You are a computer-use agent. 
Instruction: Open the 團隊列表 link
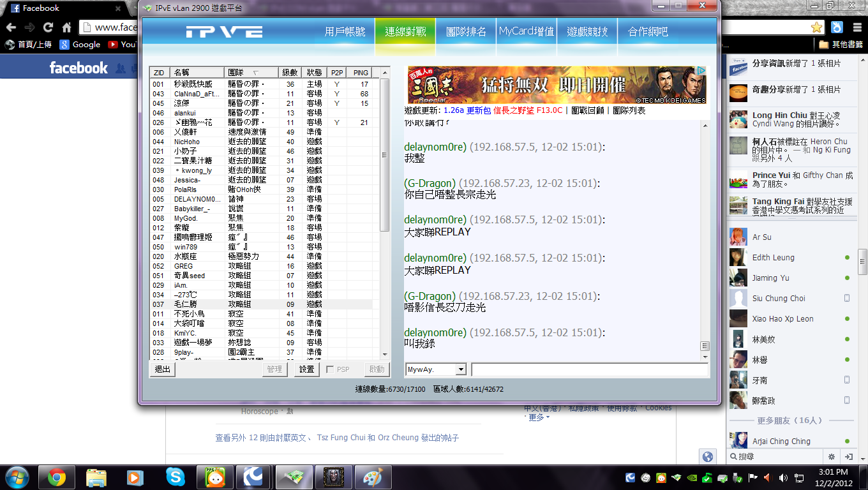(629, 110)
